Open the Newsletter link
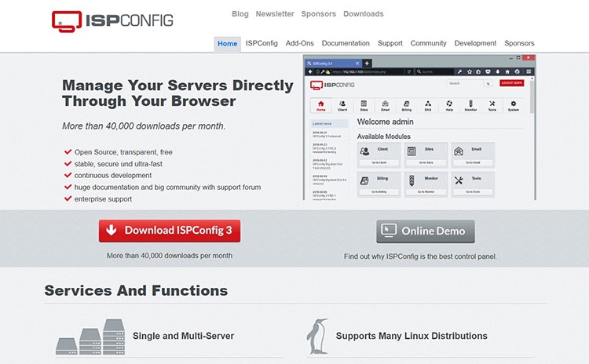Screen dimensions: 589x364 coord(275,14)
